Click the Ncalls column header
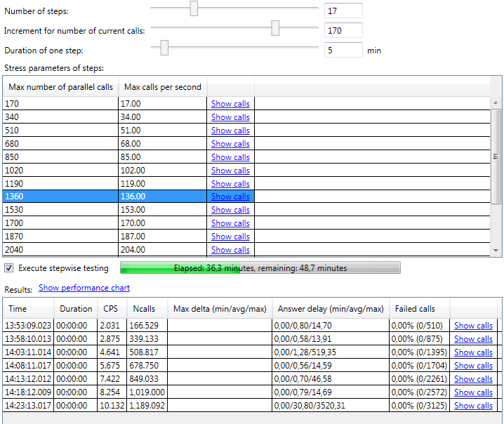This screenshot has width=504, height=424. (147, 309)
